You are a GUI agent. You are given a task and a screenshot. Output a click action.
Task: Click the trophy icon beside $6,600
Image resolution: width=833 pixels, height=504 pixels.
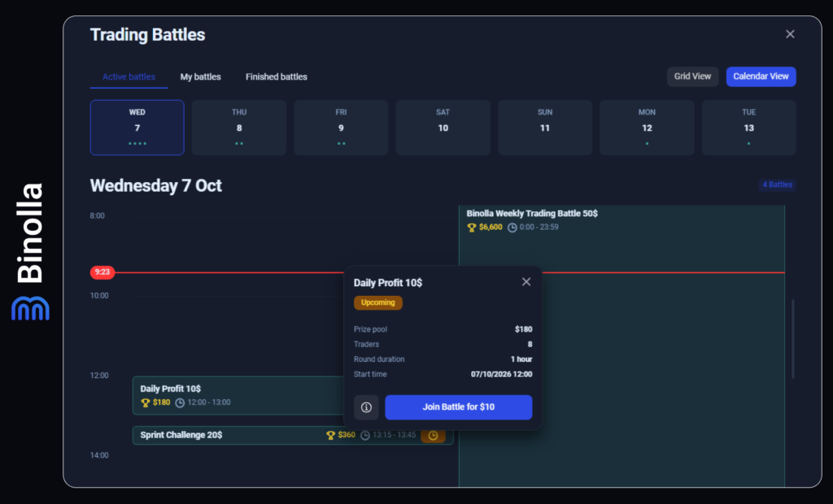click(471, 228)
